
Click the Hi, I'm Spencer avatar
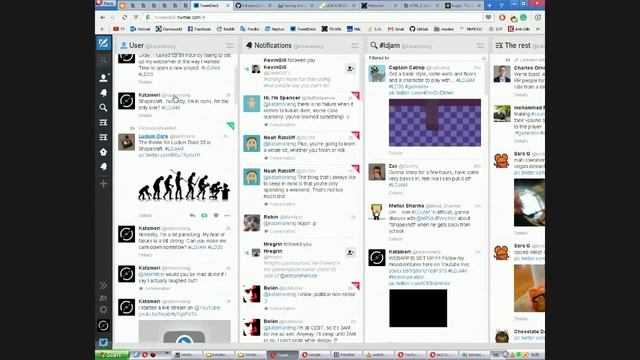click(x=251, y=104)
